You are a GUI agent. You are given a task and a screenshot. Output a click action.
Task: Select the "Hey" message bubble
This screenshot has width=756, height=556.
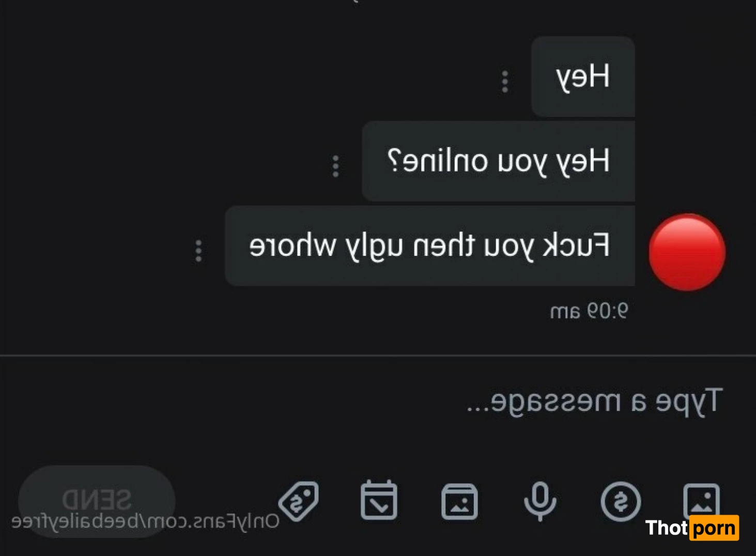583,76
